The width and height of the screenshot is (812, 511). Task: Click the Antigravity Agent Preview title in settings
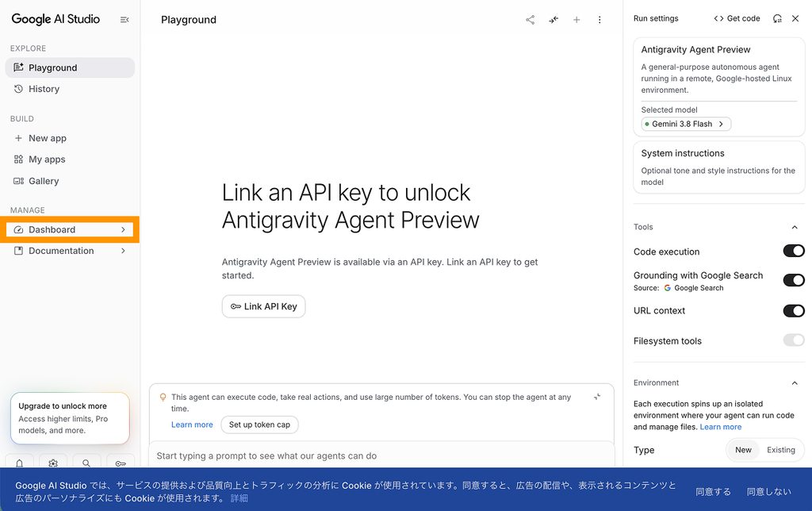tap(695, 50)
